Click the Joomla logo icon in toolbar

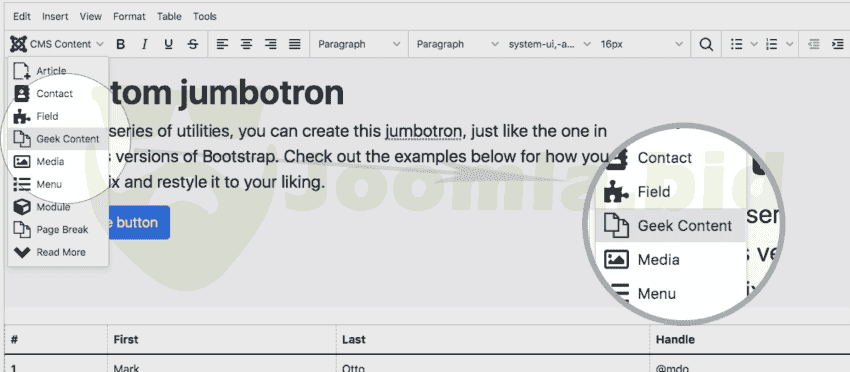pos(18,44)
